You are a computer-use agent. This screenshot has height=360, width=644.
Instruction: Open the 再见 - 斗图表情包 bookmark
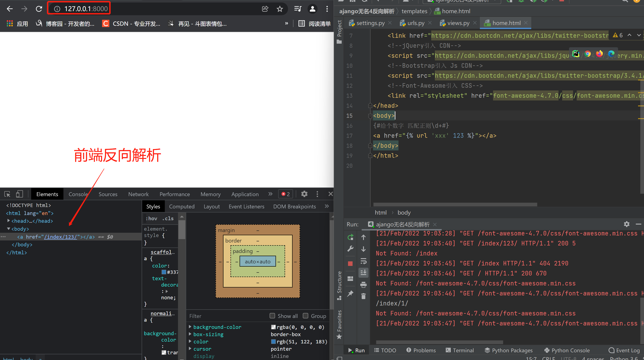point(197,23)
